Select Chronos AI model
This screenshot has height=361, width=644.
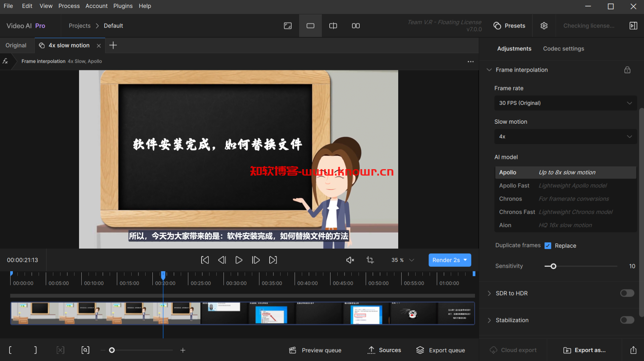[x=565, y=199]
